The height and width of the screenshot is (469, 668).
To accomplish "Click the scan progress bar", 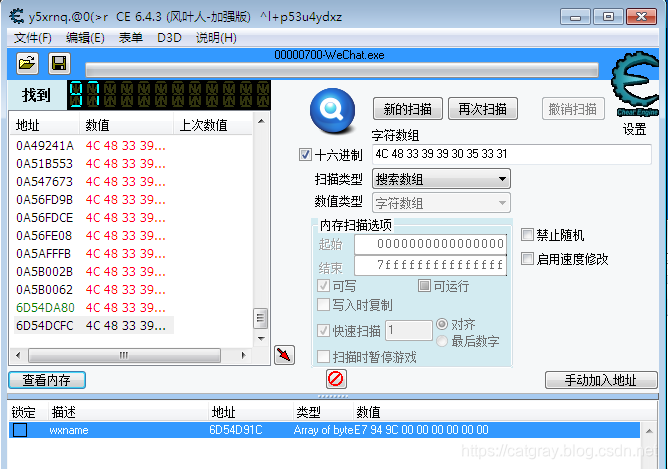I will click(342, 70).
